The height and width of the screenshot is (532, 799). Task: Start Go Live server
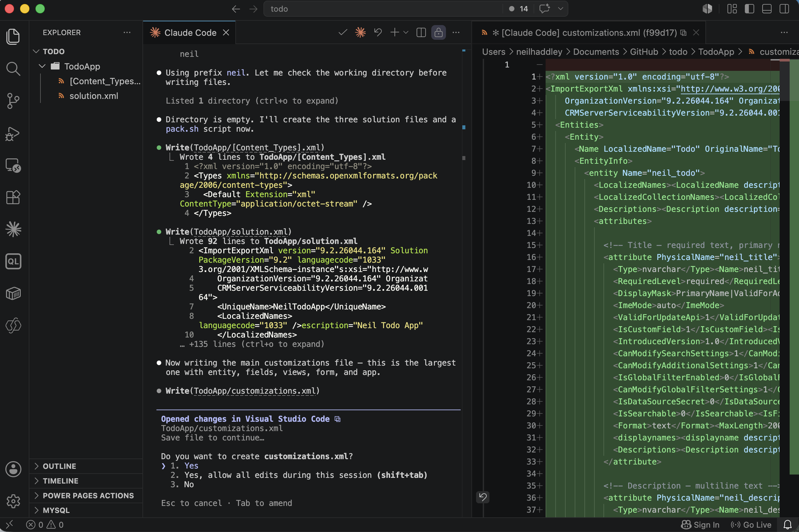coord(751,525)
